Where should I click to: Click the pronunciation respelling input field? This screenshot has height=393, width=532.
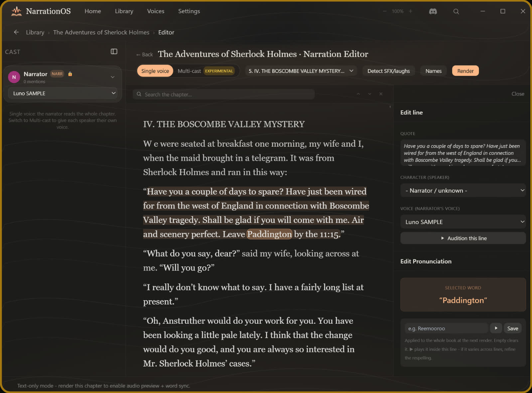tap(446, 328)
